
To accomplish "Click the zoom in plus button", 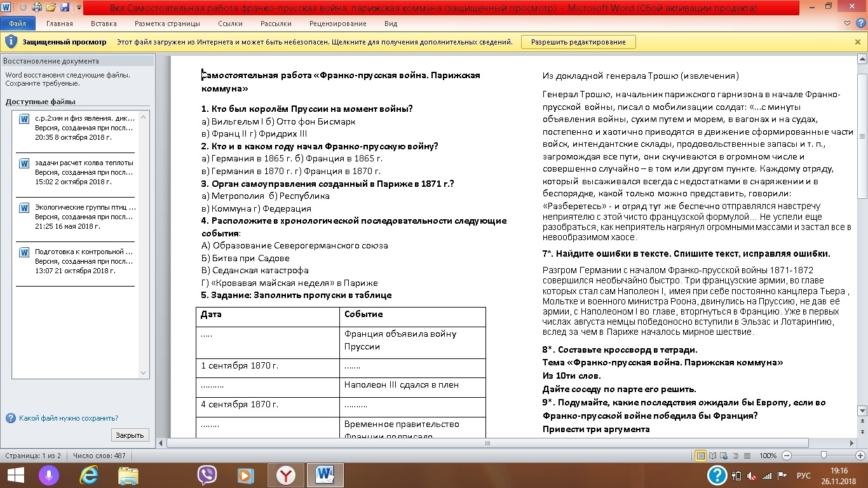I will [x=860, y=456].
